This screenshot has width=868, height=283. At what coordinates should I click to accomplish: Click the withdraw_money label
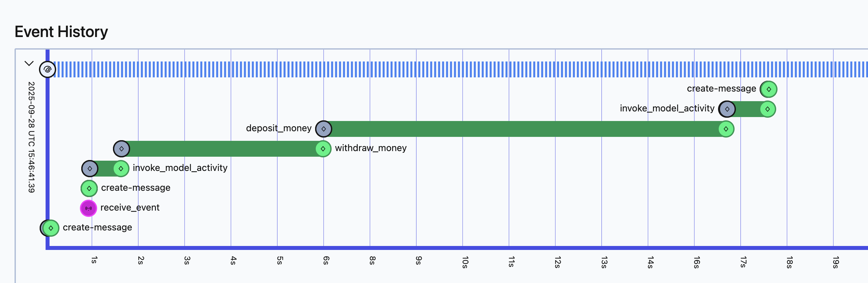point(371,148)
